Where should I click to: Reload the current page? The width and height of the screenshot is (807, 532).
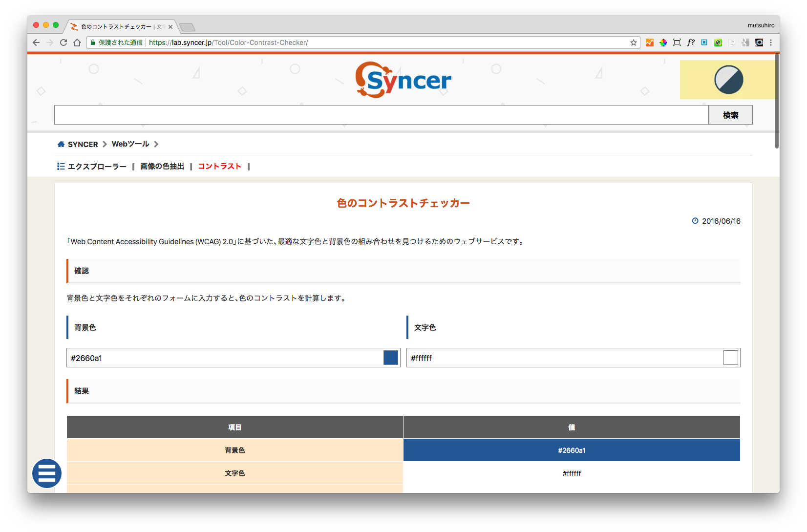click(64, 43)
